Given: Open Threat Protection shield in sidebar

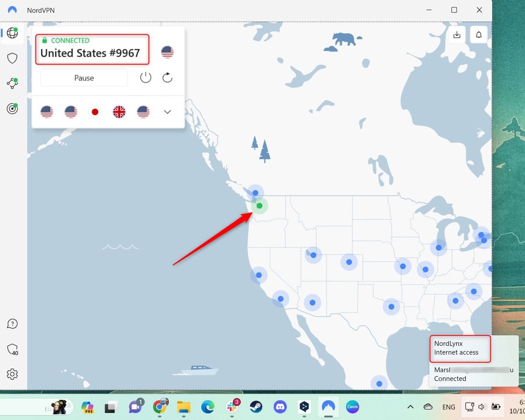Looking at the screenshot, I should tap(12, 58).
